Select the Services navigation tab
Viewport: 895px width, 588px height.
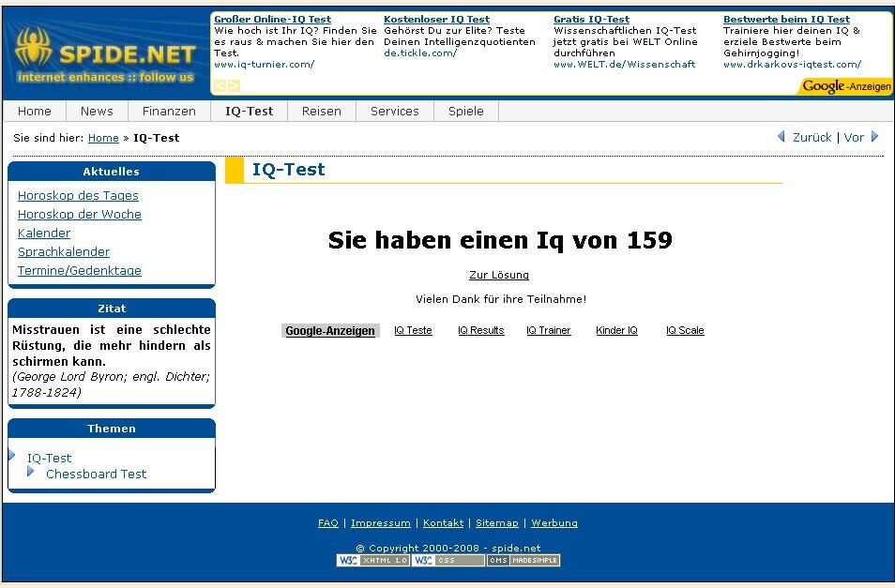coord(394,111)
